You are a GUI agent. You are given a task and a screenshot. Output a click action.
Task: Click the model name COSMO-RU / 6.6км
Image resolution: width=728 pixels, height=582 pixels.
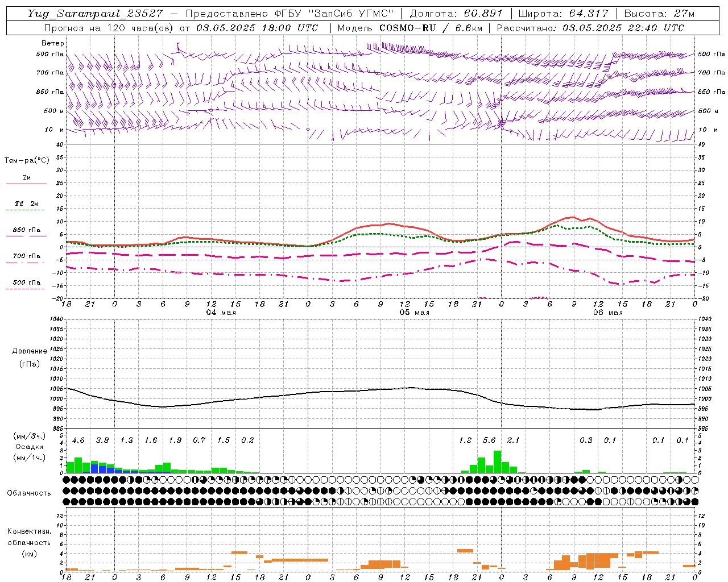(x=430, y=28)
